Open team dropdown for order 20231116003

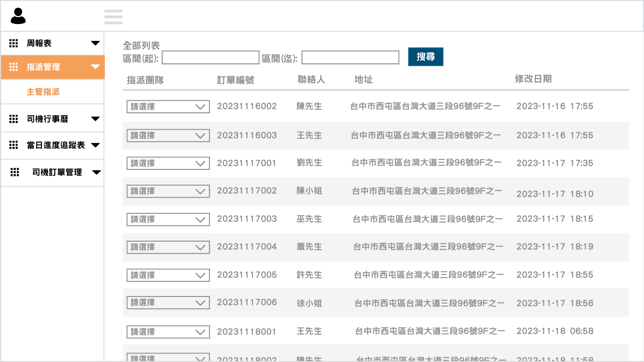(168, 135)
